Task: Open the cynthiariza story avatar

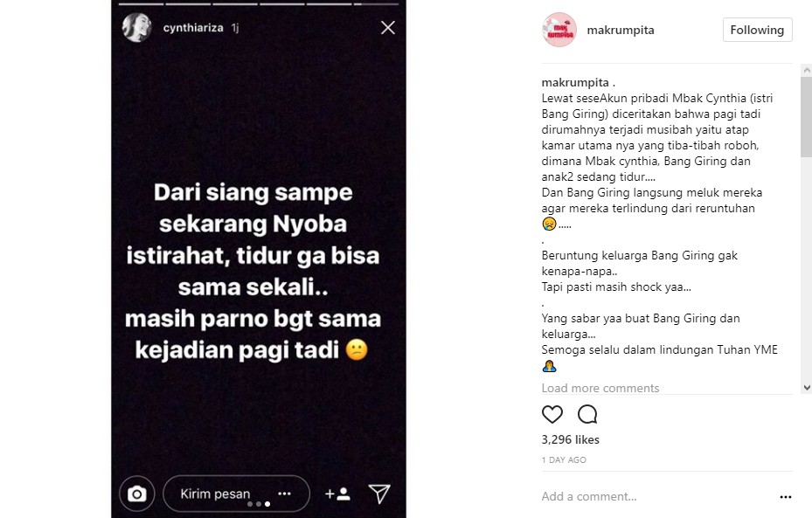Action: point(136,27)
